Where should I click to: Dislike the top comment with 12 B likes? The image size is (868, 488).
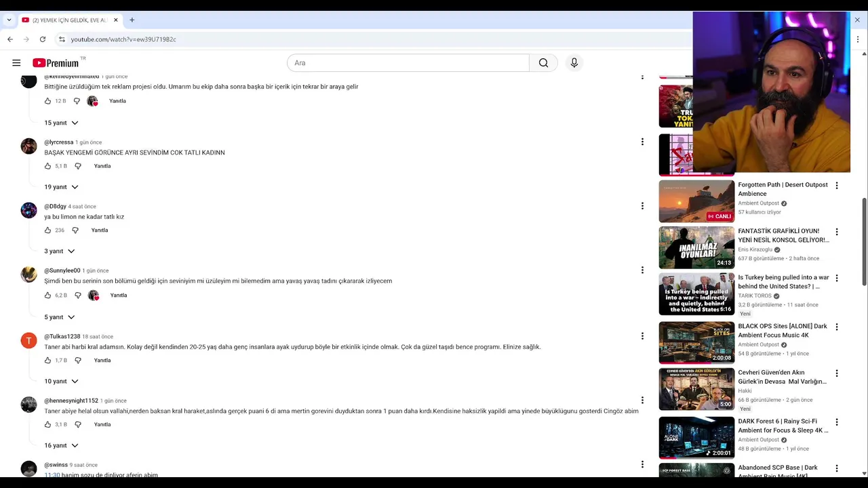coord(77,101)
